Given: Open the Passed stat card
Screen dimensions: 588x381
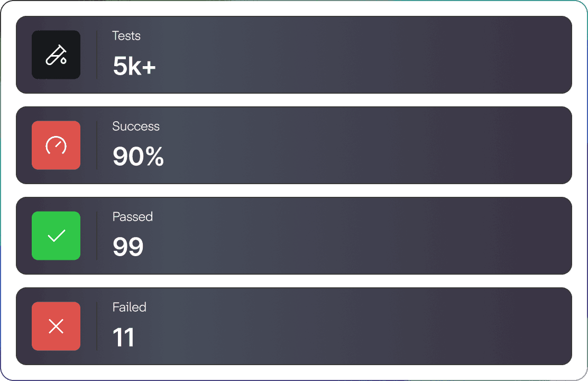Looking at the screenshot, I should coord(294,235).
